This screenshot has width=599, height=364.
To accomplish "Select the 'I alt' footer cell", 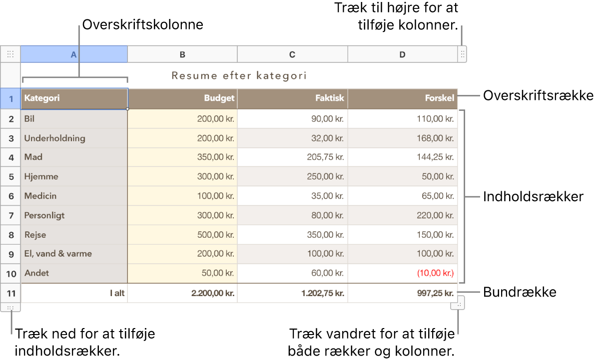I will click(74, 293).
